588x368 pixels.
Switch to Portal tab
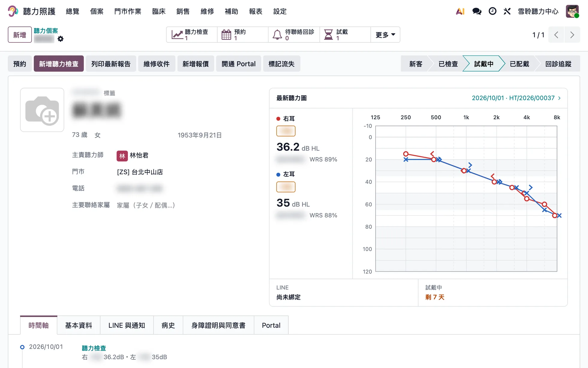[x=271, y=325]
